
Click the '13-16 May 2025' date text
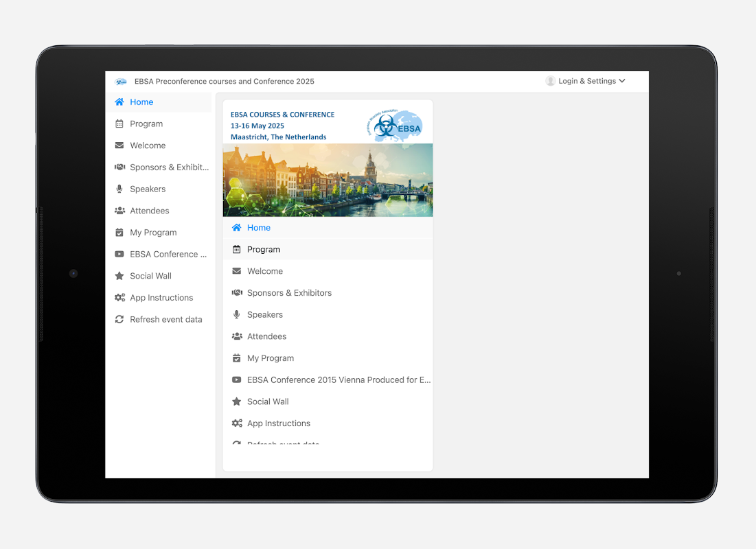coord(257,126)
